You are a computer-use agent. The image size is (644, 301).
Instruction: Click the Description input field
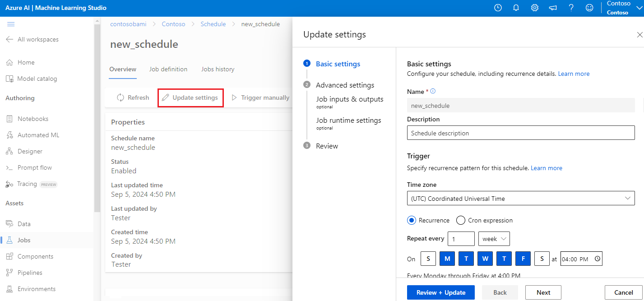pyautogui.click(x=521, y=133)
